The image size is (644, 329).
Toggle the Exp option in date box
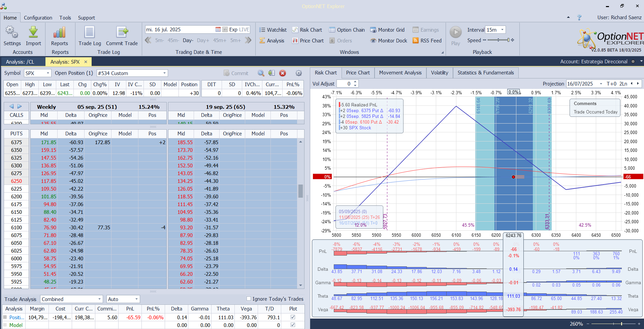[x=233, y=30]
